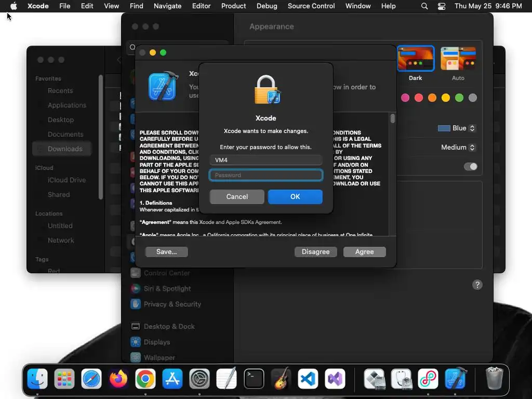Open the Editor menu
This screenshot has width=532, height=399.
pos(201,6)
